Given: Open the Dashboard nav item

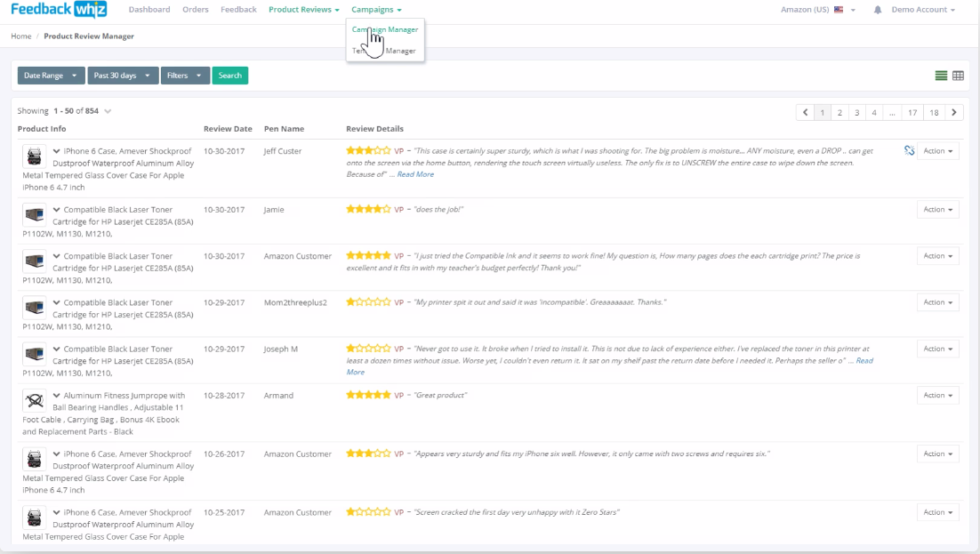Looking at the screenshot, I should pos(149,10).
